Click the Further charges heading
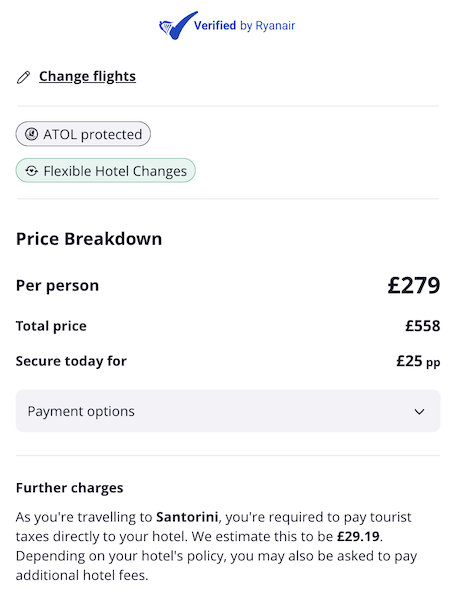Screen dimensions: 454x600 click(x=70, y=488)
